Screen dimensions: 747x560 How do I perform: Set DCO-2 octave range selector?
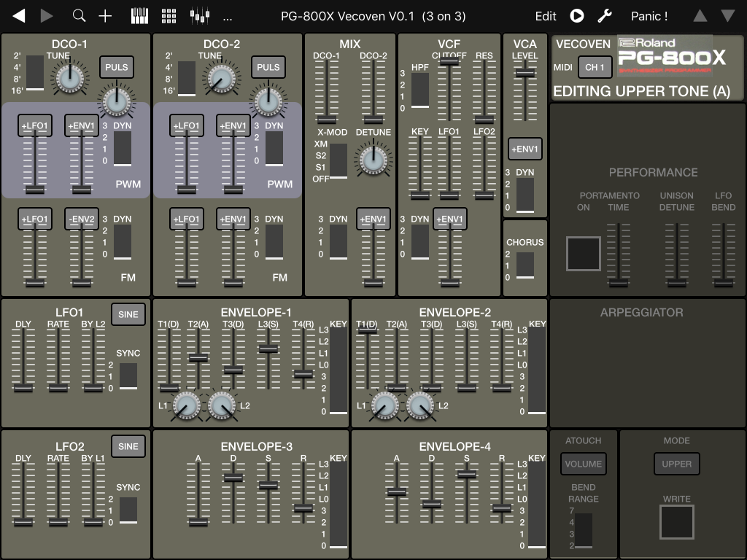point(186,79)
